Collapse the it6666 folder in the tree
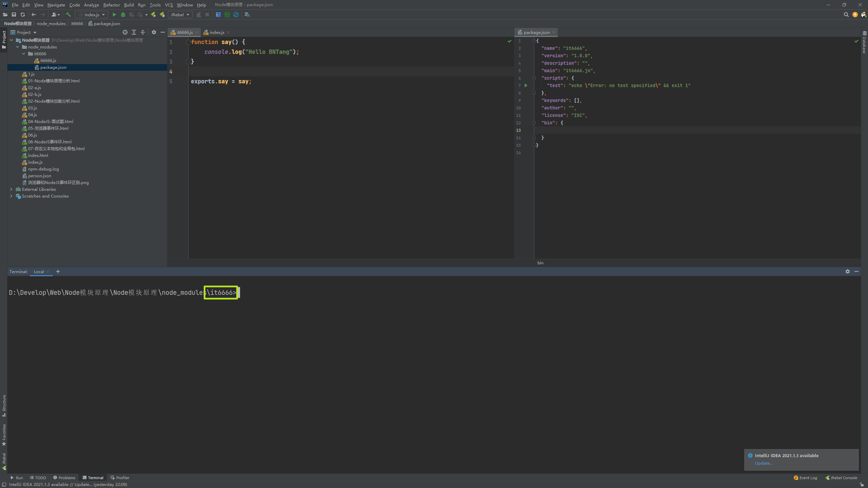This screenshot has width=868, height=488. point(23,54)
